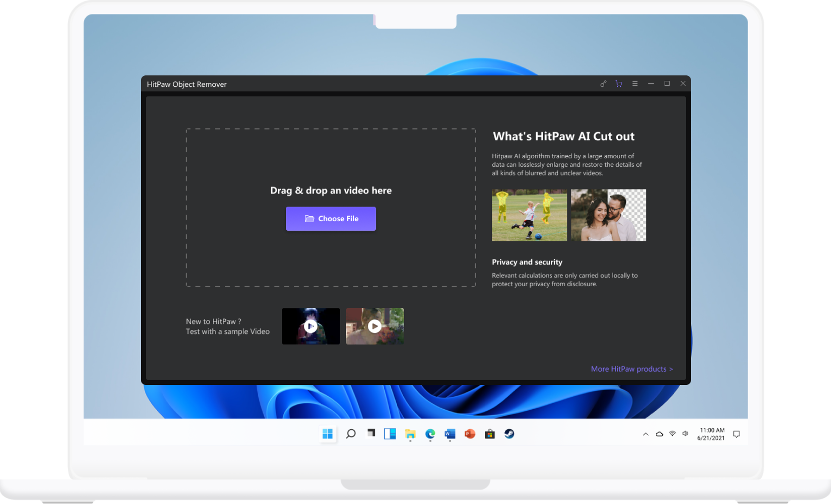Open the Widgets panel on taskbar
This screenshot has height=504, width=831.
pos(390,434)
